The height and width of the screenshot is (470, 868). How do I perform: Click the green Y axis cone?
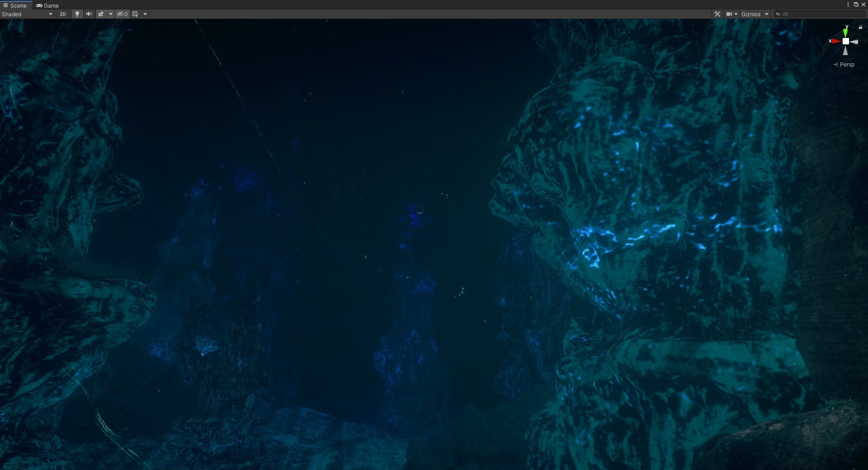[845, 33]
